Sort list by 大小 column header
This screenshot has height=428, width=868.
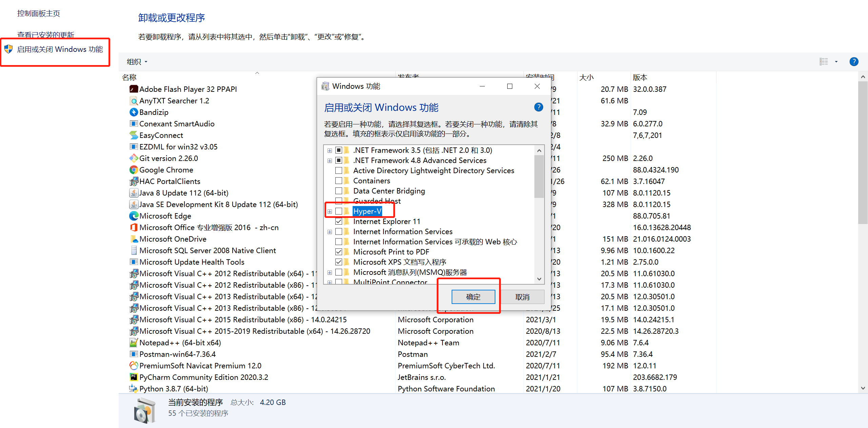pyautogui.click(x=587, y=77)
